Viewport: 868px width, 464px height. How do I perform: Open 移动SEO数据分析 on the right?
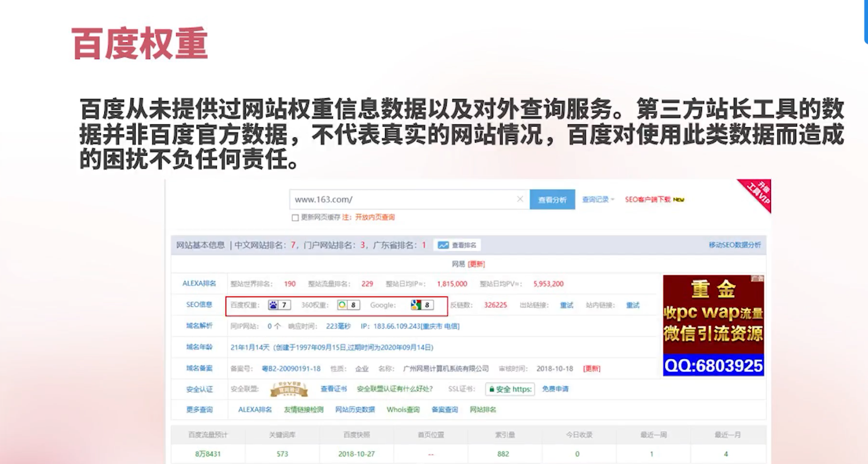point(735,244)
